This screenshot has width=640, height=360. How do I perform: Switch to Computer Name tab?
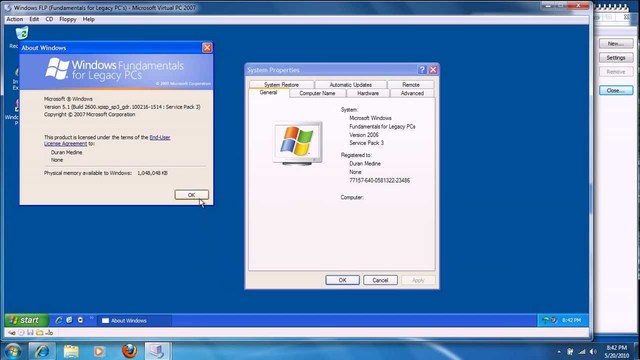click(317, 93)
